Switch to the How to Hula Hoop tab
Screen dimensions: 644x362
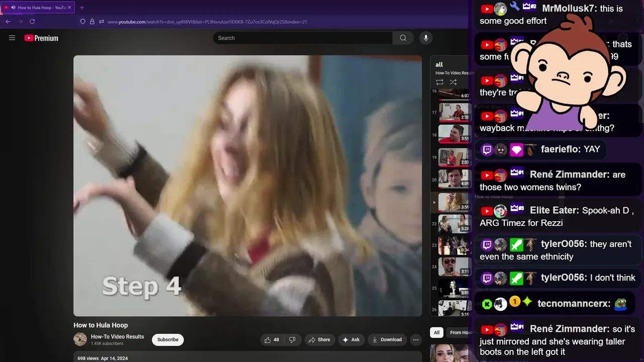(x=38, y=8)
